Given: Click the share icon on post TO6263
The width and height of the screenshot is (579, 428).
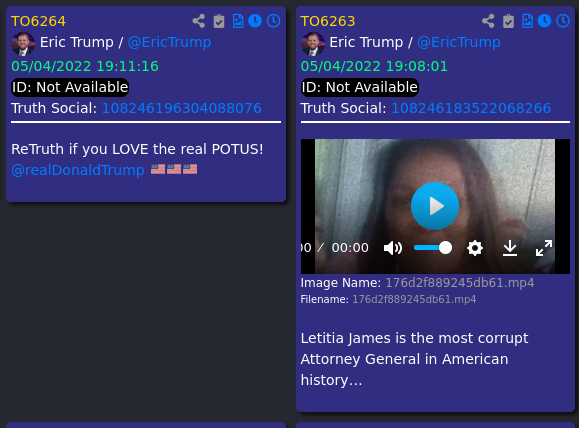Looking at the screenshot, I should (x=488, y=21).
